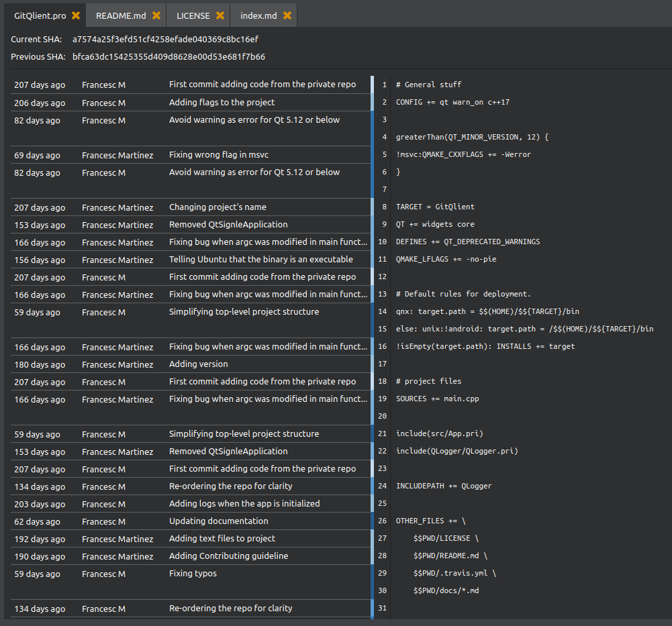Open the LICENSE tab
The width and height of the screenshot is (672, 626).
click(x=193, y=15)
